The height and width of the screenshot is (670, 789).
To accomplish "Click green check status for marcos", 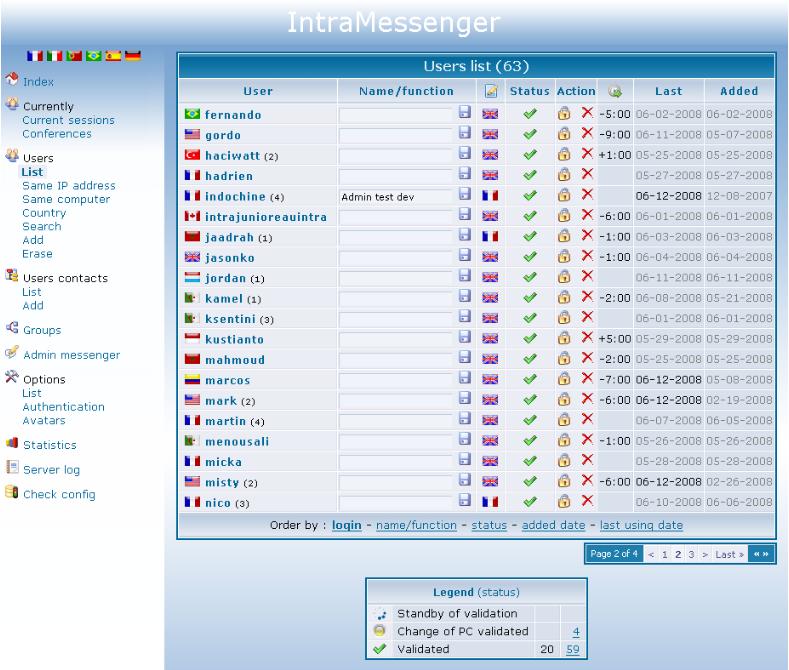I will (x=530, y=379).
